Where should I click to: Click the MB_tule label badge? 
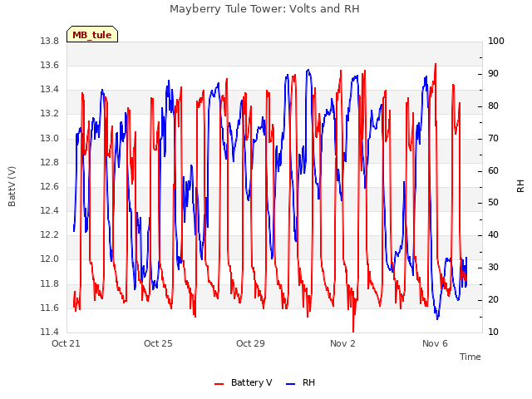(92, 34)
